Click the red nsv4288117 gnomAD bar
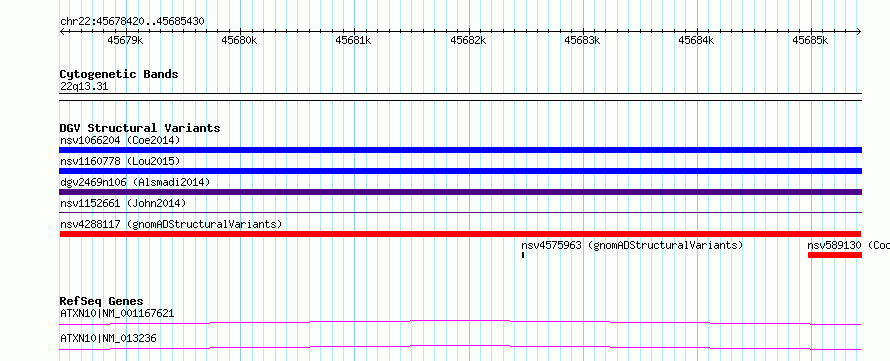890x361 pixels. point(460,234)
